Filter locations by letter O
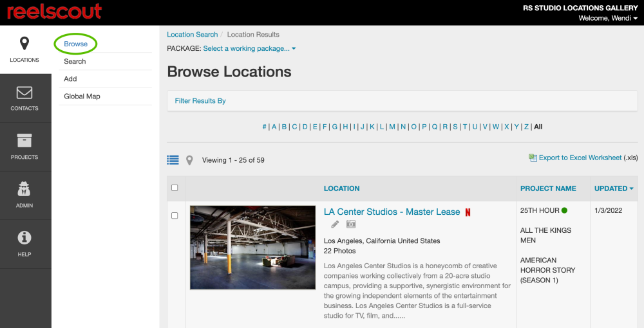This screenshot has height=328, width=644. [x=414, y=127]
